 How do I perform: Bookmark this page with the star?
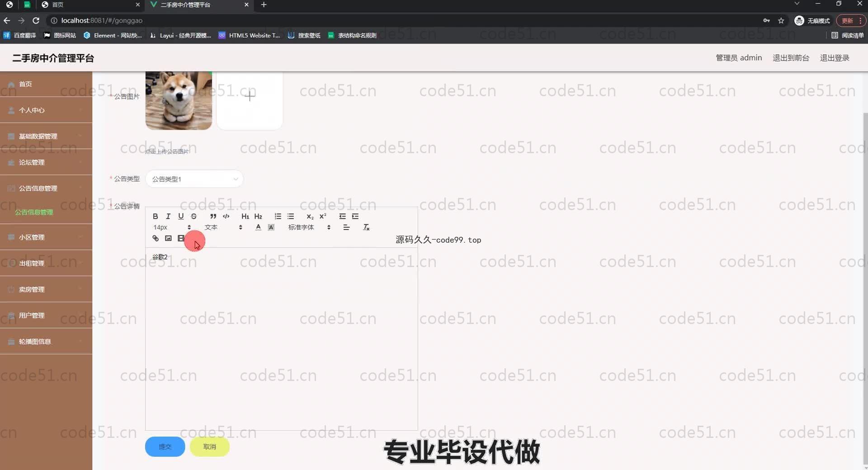781,20
